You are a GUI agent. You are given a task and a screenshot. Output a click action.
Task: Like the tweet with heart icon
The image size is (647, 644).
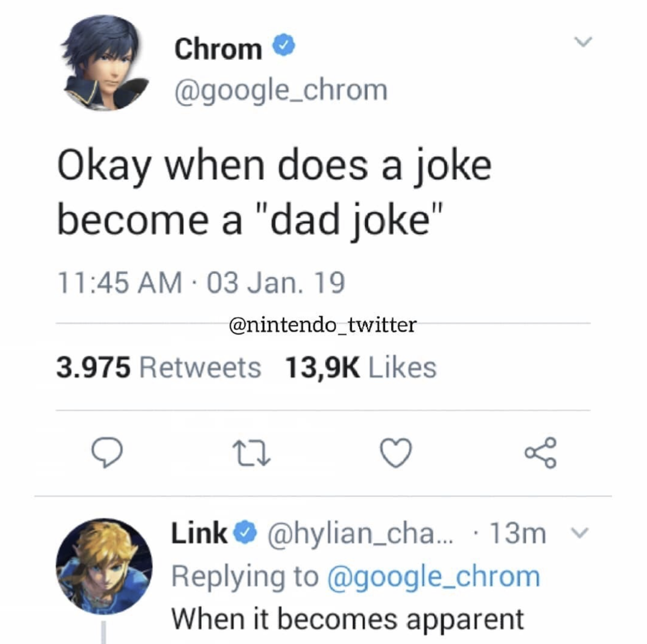tap(396, 453)
